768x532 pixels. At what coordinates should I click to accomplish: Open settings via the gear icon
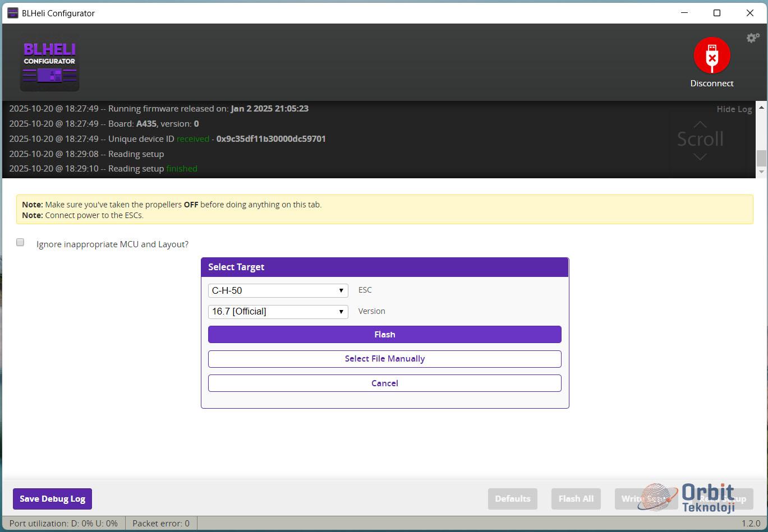click(x=752, y=38)
